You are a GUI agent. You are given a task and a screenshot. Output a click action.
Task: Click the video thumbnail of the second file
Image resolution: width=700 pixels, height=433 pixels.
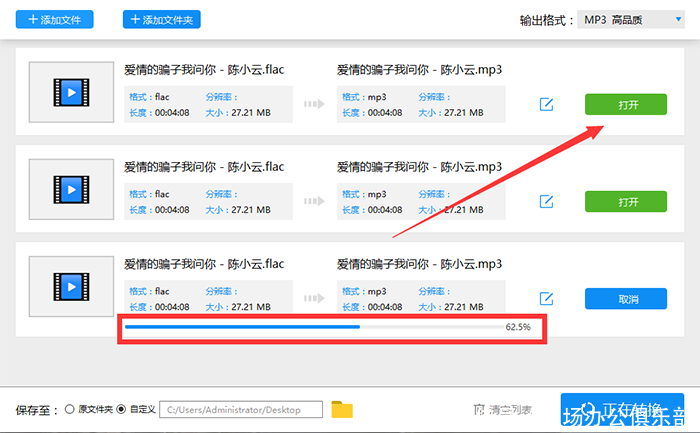pos(71,189)
